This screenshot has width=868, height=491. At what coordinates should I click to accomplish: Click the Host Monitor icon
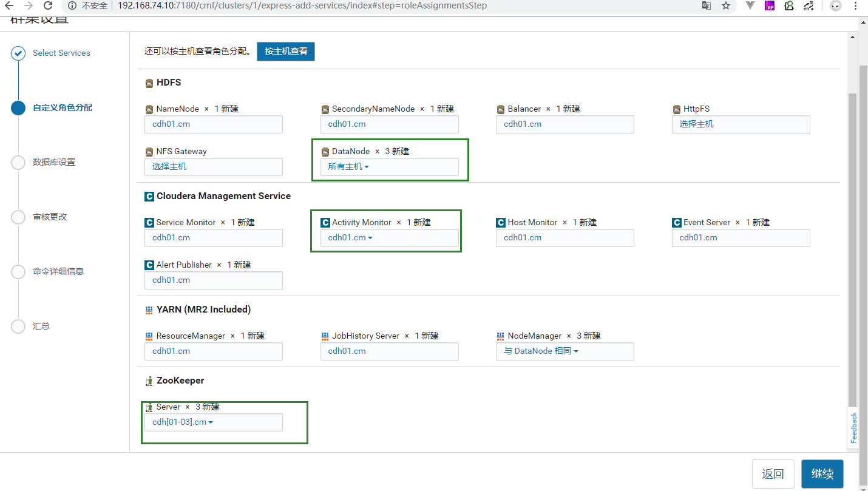click(x=501, y=223)
